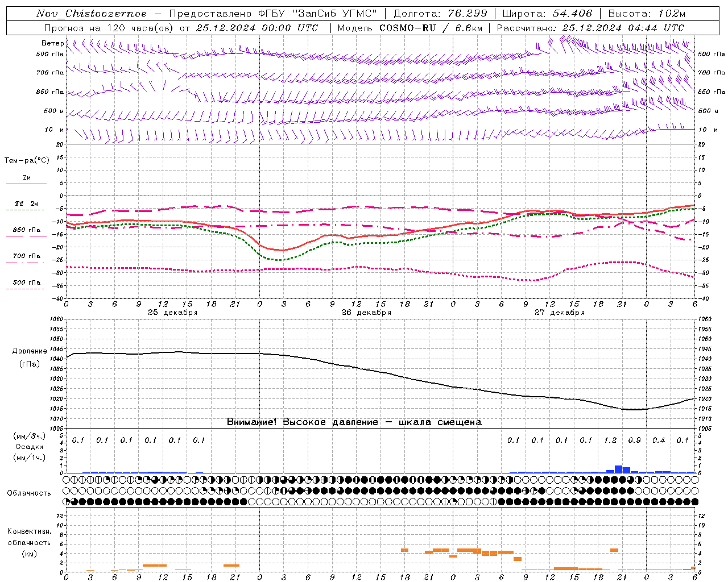Click '700 гПа' temperature legend entry
The height and width of the screenshot is (582, 728).
click(26, 256)
